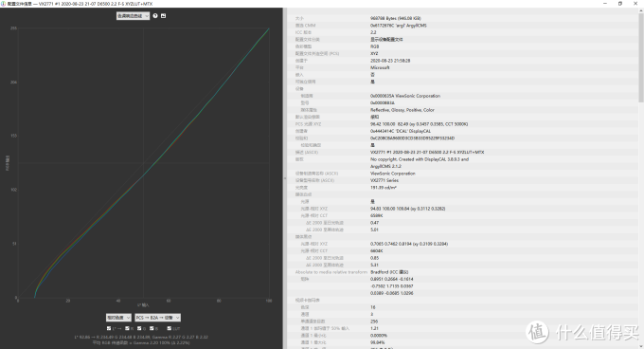Open the plot type dropdown above graph
The height and width of the screenshot is (349, 644).
(x=133, y=15)
